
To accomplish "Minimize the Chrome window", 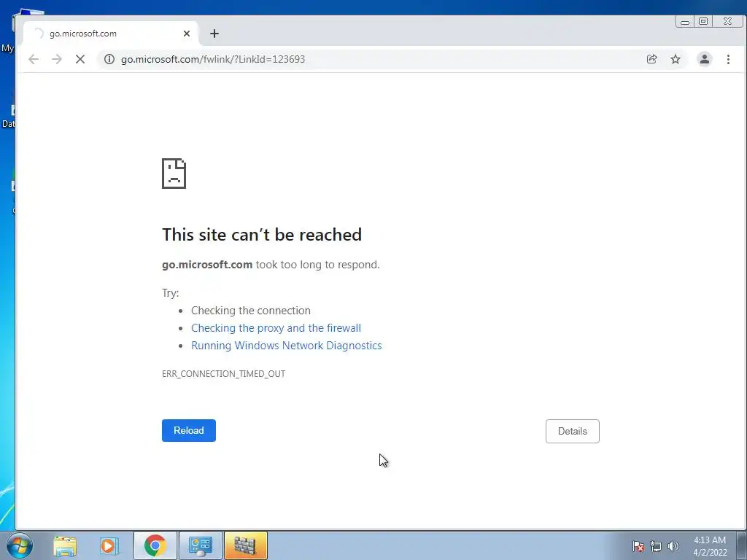I will click(x=684, y=21).
